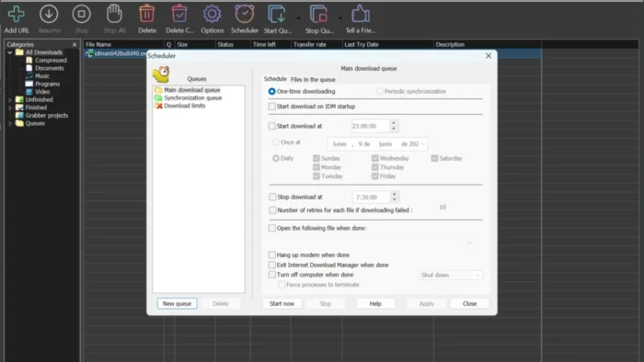Click the New queue button
Viewport: 644px width, 362px height.
[x=177, y=304]
